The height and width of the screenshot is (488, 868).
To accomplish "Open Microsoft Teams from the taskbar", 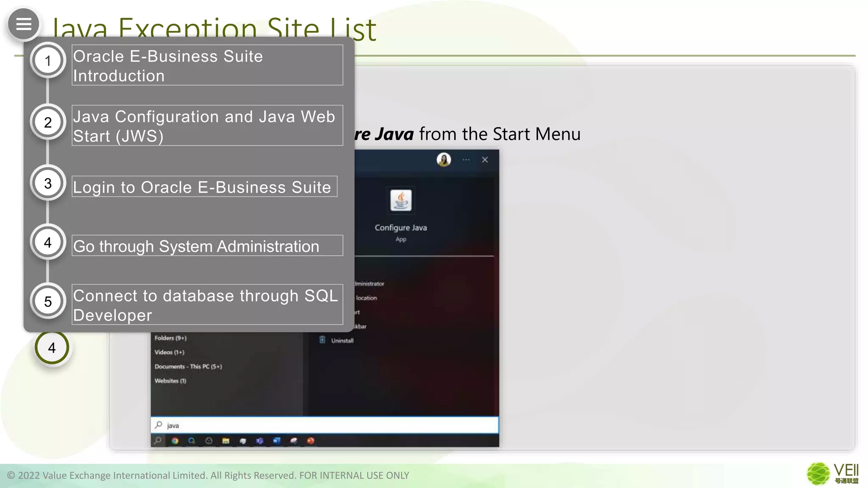I will 259,441.
